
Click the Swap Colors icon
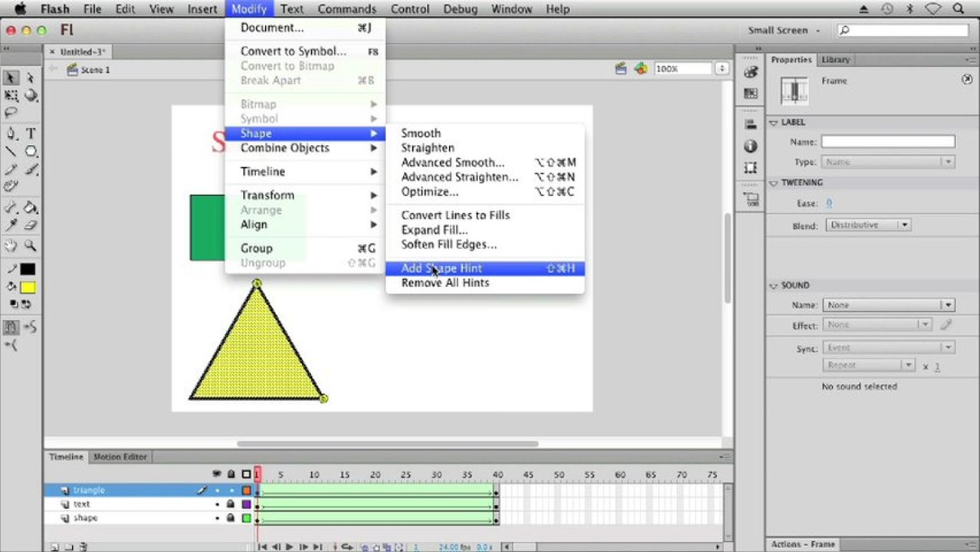click(x=25, y=304)
